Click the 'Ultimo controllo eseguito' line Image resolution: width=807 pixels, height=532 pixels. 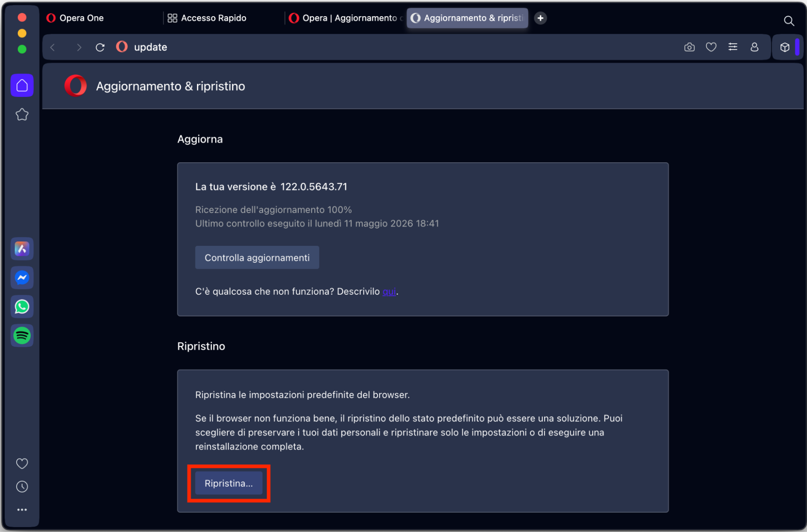pyautogui.click(x=317, y=224)
